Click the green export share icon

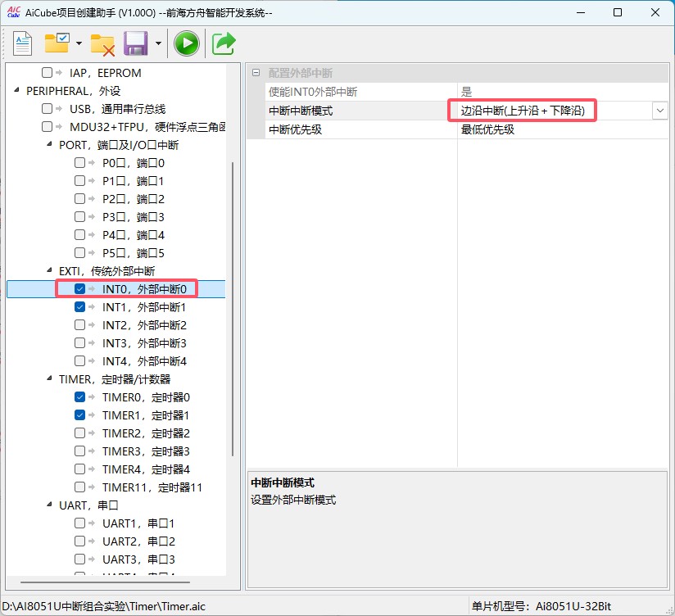(x=224, y=43)
